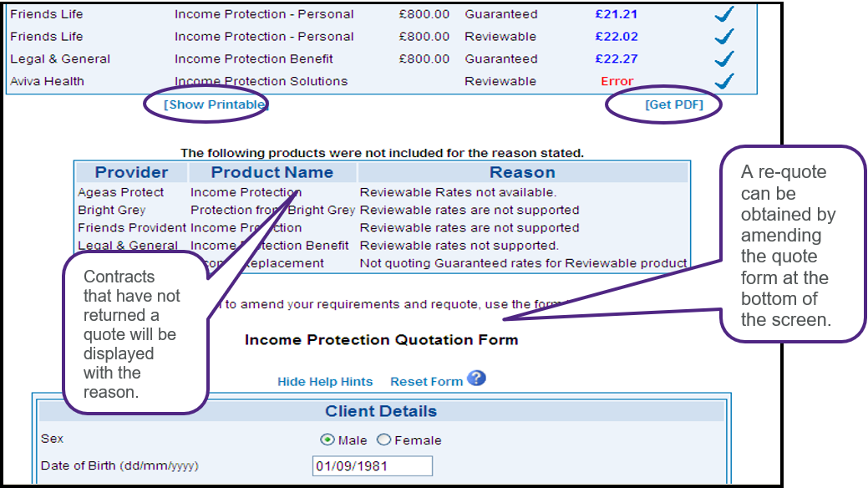The height and width of the screenshot is (488, 868).
Task: Click 'Income Protection Benefit' in Legal & General quote row
Action: point(253,58)
